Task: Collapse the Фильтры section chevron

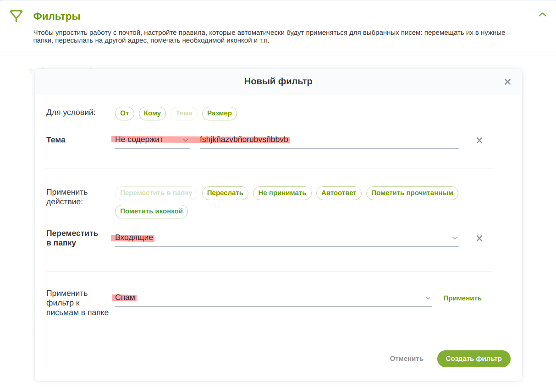Action: coord(542,15)
